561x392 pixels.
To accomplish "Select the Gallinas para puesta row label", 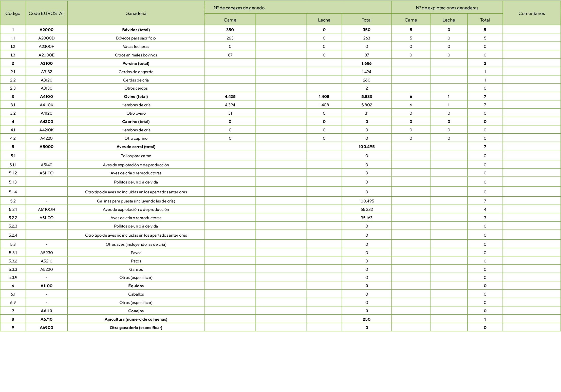I will (136, 201).
